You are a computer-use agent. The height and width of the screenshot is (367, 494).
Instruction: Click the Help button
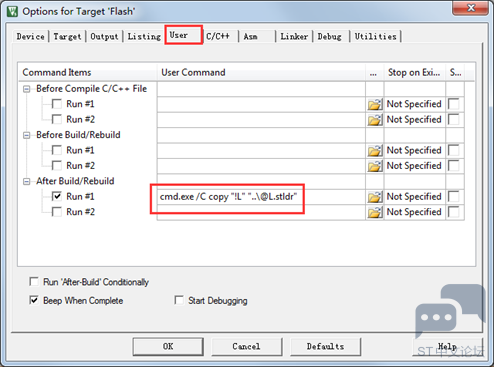(x=447, y=347)
